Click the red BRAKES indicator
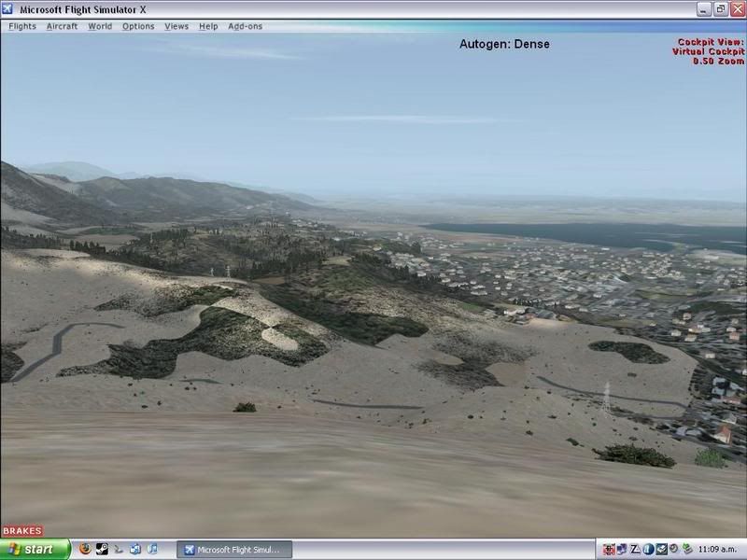The image size is (747, 560). point(22,531)
